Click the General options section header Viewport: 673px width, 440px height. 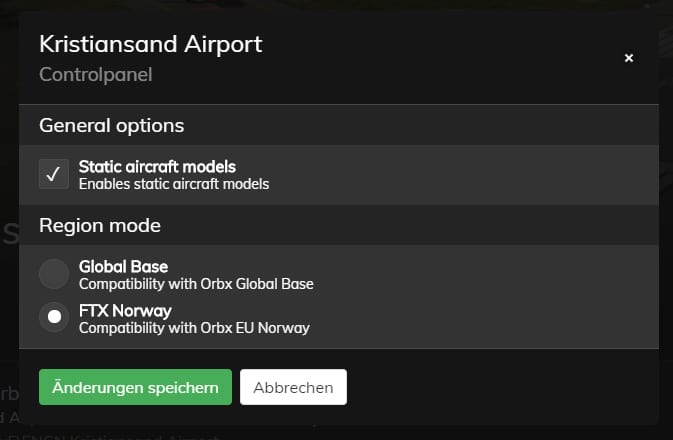coord(111,126)
